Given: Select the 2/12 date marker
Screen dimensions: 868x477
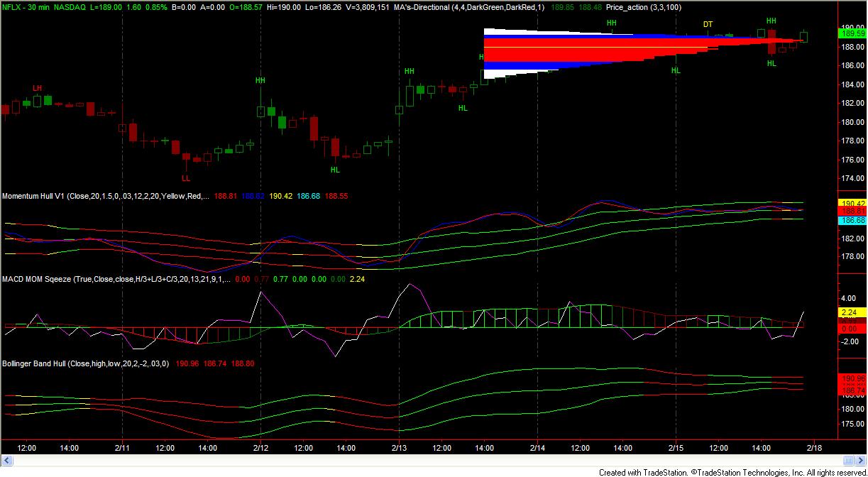Looking at the screenshot, I should point(260,449).
